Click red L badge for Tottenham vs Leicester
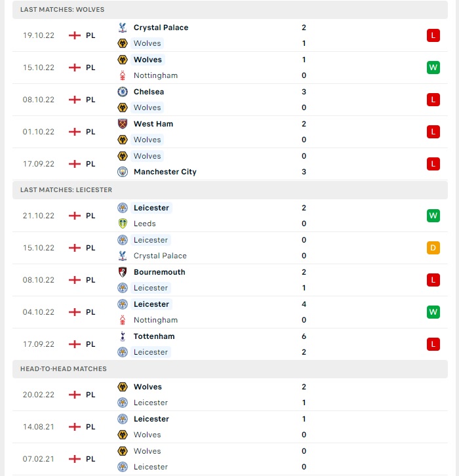Screen dimensions: 459x476 click(433, 344)
